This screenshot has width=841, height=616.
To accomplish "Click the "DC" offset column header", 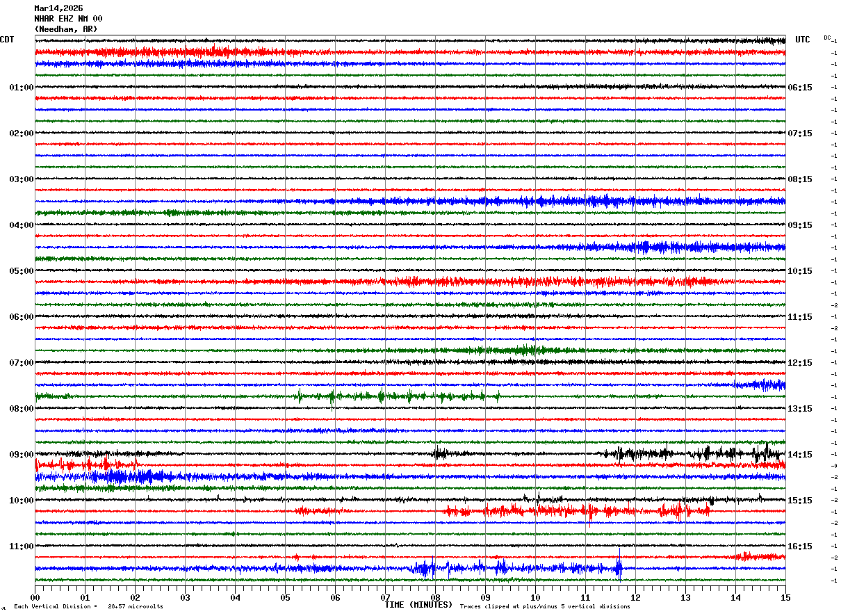I will pos(827,38).
